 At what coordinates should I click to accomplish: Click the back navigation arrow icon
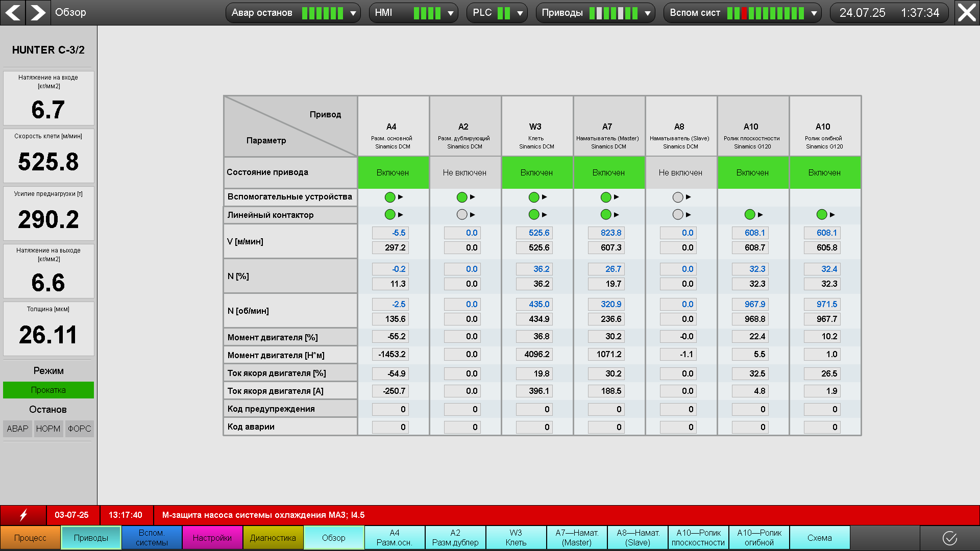pos(13,12)
